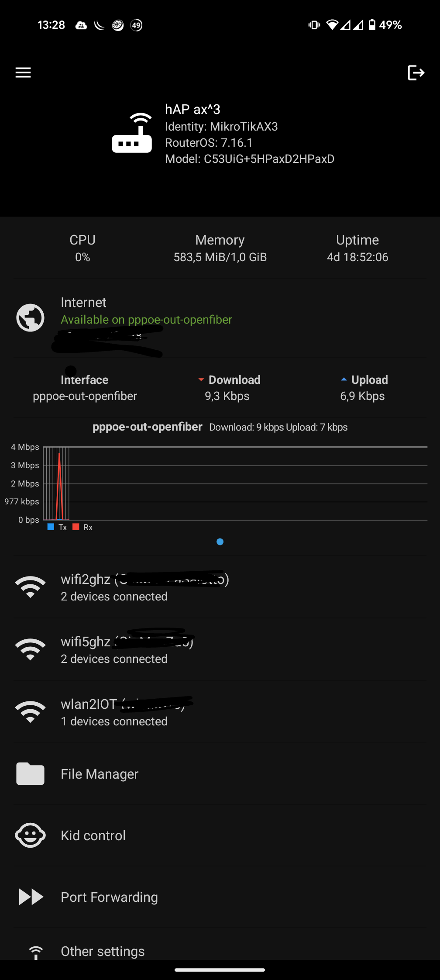
Task: Open Other settings
Action: coord(103,951)
